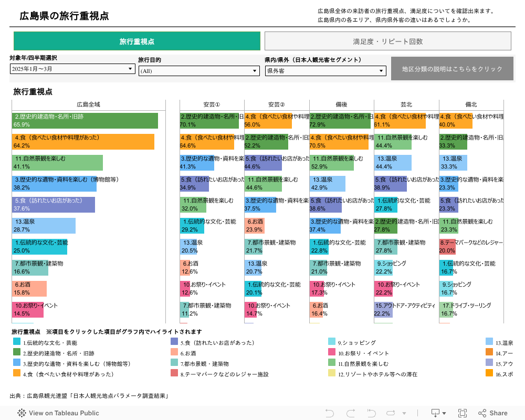Click the 65.9% bar in 広島全域 chart
This screenshot has height=420, width=525.
click(85, 121)
